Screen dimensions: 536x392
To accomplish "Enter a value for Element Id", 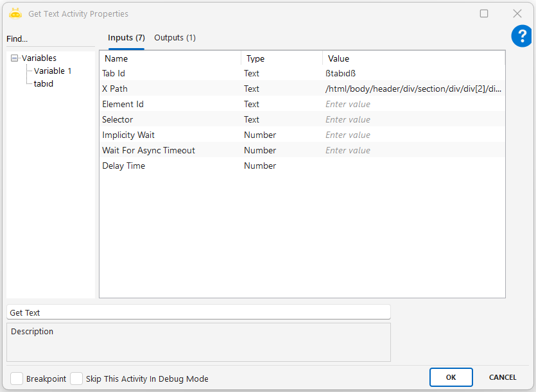I will (413, 105).
